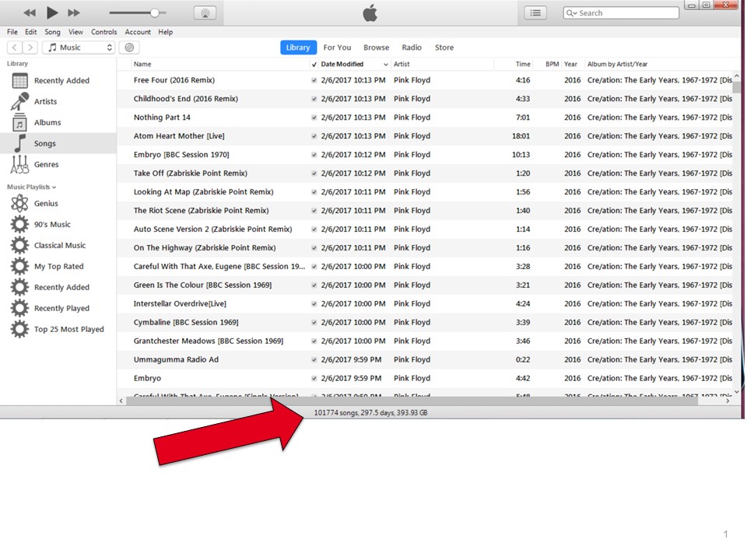Open the AirPlay output button
The width and height of the screenshot is (747, 560).
coord(205,13)
